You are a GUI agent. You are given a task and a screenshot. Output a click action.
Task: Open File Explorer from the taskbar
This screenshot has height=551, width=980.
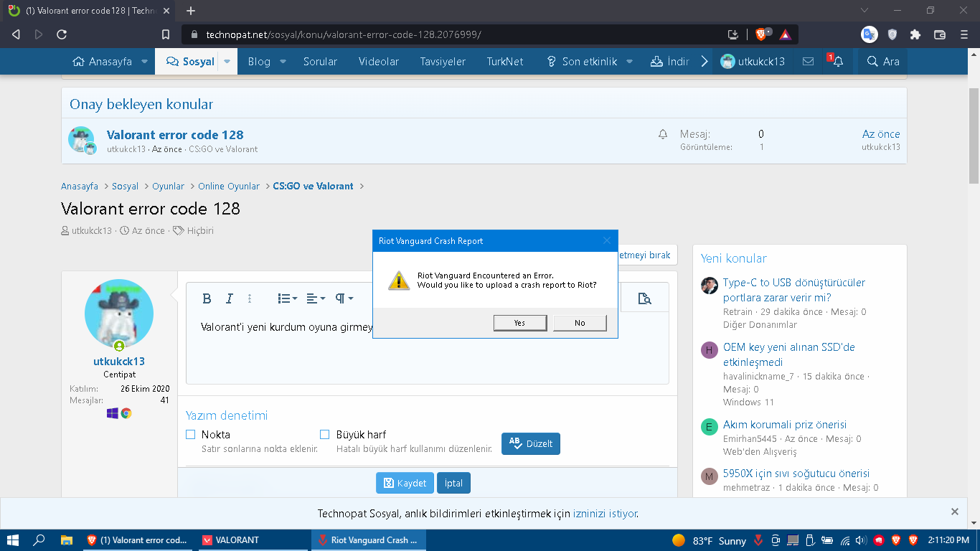[x=67, y=540]
